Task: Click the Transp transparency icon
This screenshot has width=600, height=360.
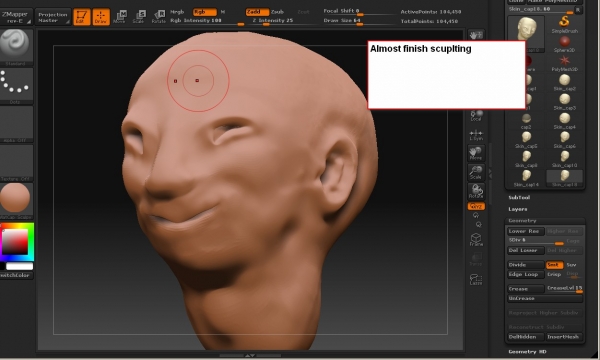Action: [x=476, y=259]
